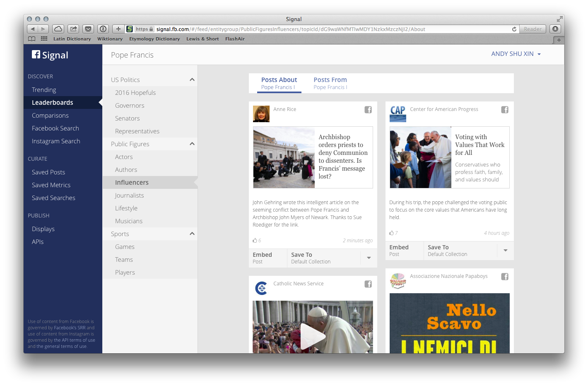Go back with Safari back arrow

pos(32,29)
